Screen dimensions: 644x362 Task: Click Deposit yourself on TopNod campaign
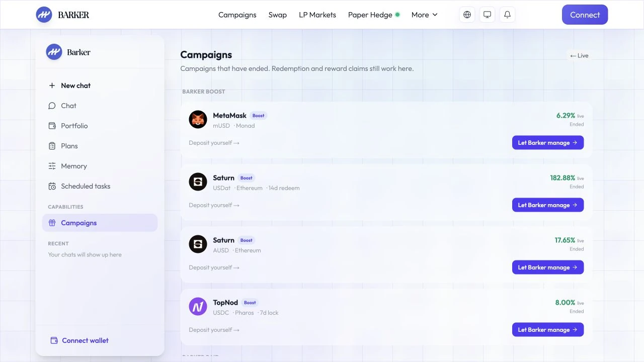[214, 330]
